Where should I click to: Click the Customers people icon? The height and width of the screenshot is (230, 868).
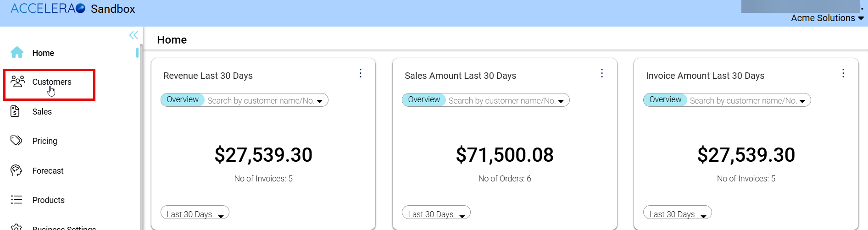tap(17, 82)
